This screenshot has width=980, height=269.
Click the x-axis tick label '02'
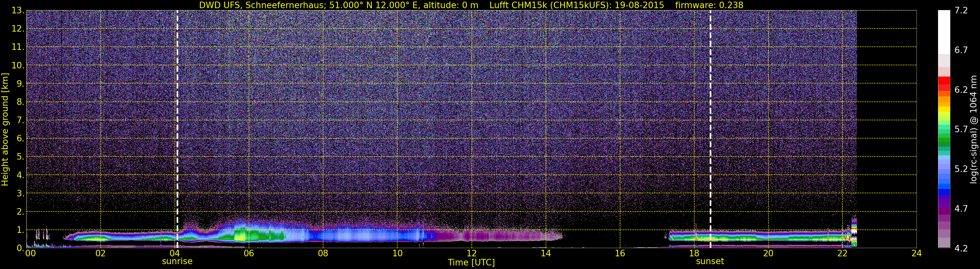101,253
